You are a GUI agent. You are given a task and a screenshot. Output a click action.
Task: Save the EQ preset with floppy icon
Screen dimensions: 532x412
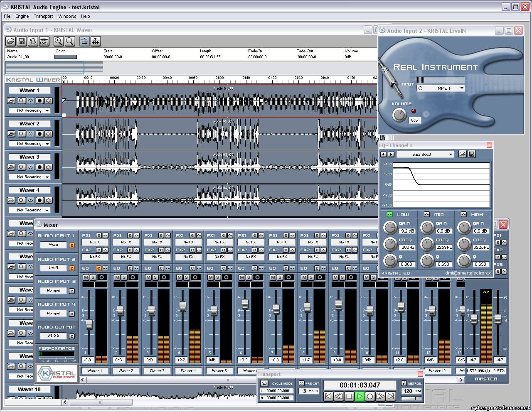[472, 154]
